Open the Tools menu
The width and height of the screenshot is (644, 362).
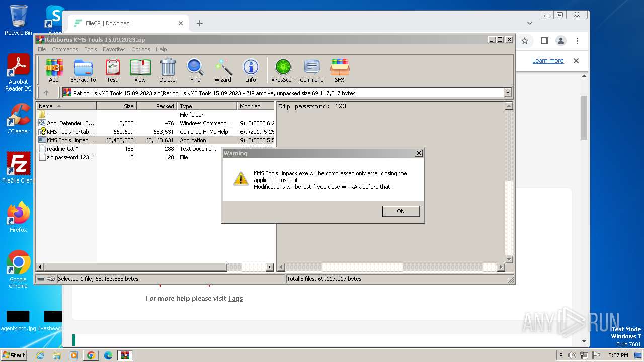pyautogui.click(x=91, y=49)
